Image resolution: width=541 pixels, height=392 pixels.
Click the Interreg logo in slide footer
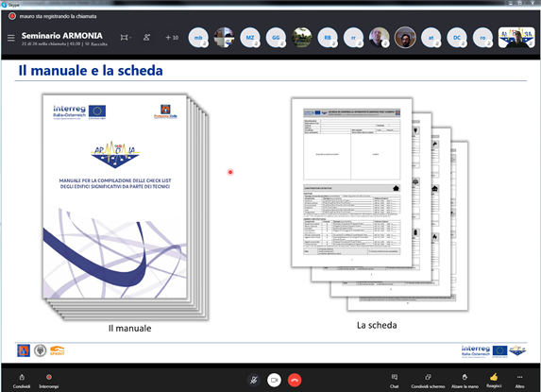point(476,351)
